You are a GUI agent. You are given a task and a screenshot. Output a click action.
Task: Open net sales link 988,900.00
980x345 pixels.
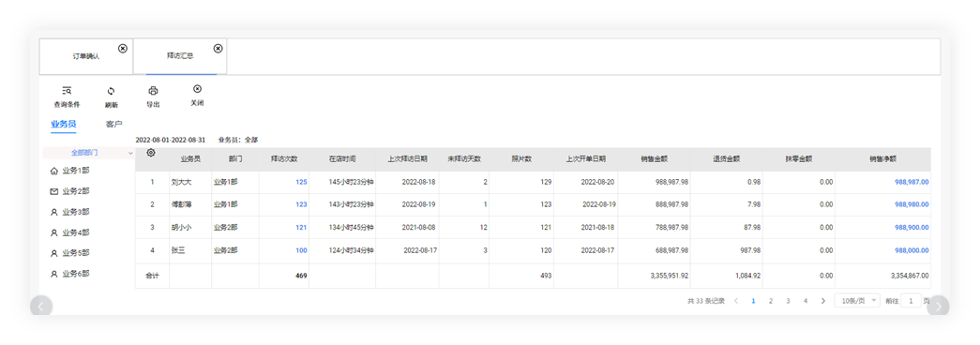coord(912,228)
